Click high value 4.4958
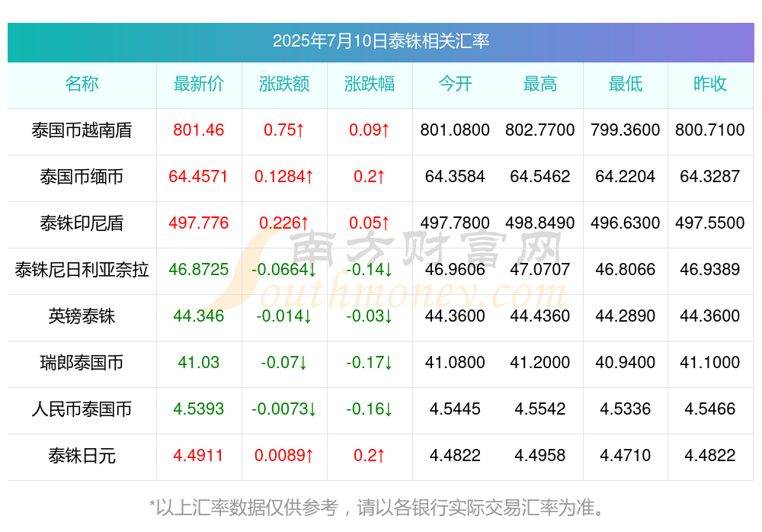 [x=540, y=456]
